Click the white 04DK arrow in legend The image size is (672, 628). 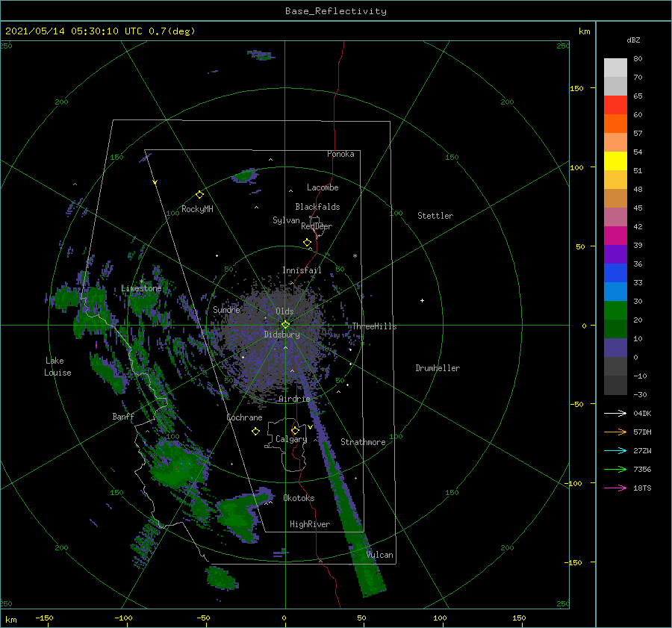[615, 413]
